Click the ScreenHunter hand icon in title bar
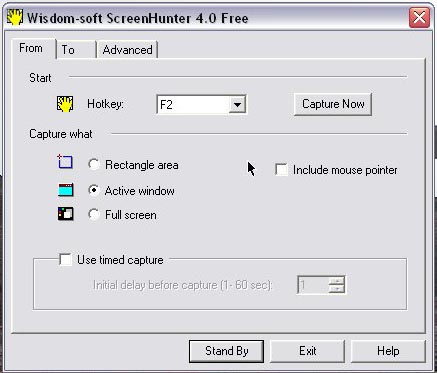This screenshot has width=437, height=373. click(15, 17)
